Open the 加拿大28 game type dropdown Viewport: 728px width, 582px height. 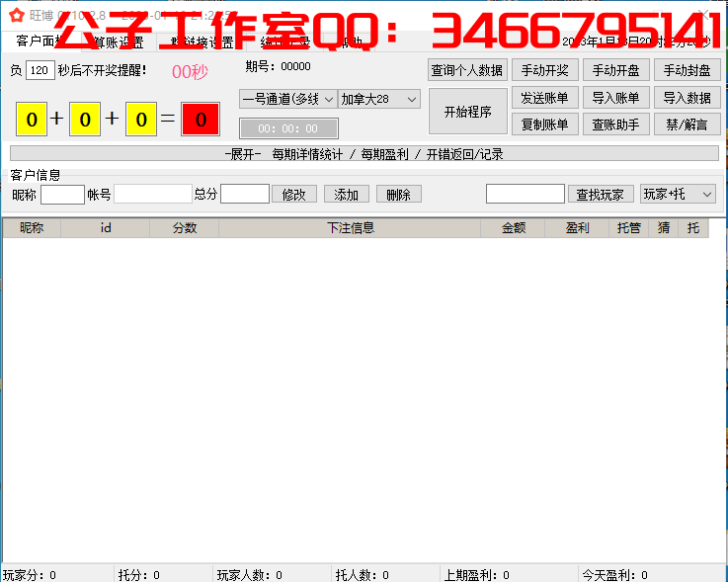coord(379,99)
